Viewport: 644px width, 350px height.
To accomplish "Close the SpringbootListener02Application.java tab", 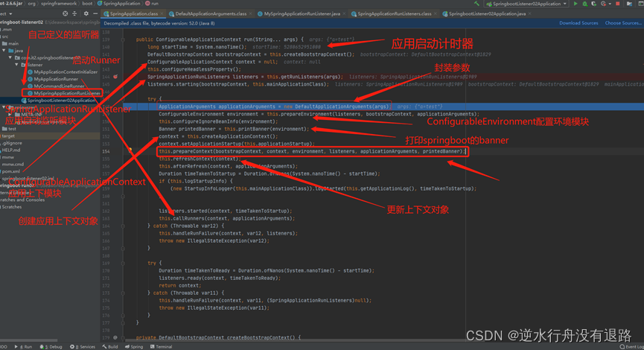I will pos(529,13).
